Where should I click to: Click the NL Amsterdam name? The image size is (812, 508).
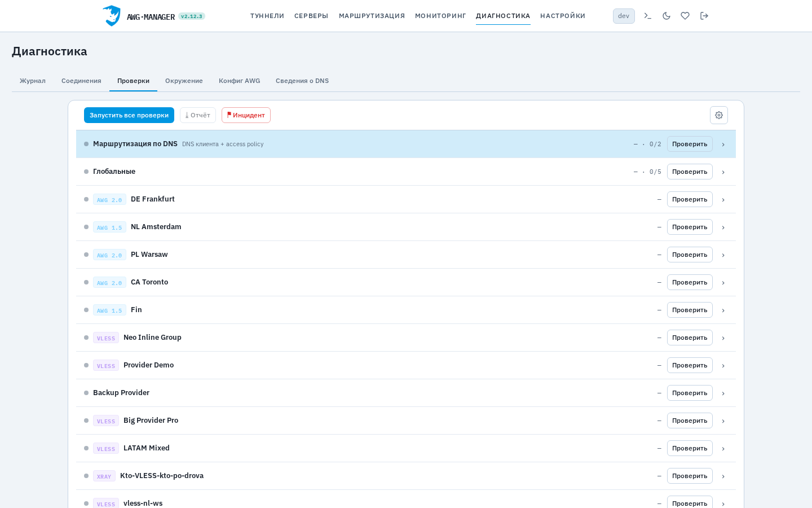point(156,227)
